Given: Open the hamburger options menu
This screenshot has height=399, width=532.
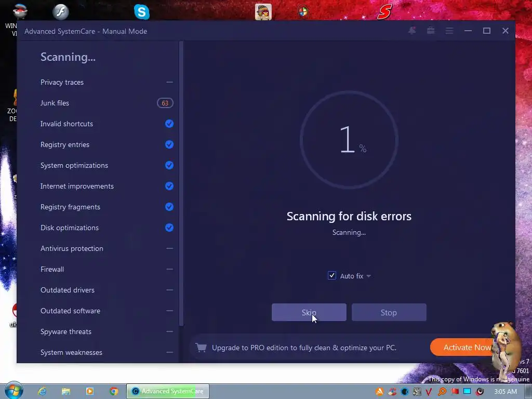Looking at the screenshot, I should (449, 31).
